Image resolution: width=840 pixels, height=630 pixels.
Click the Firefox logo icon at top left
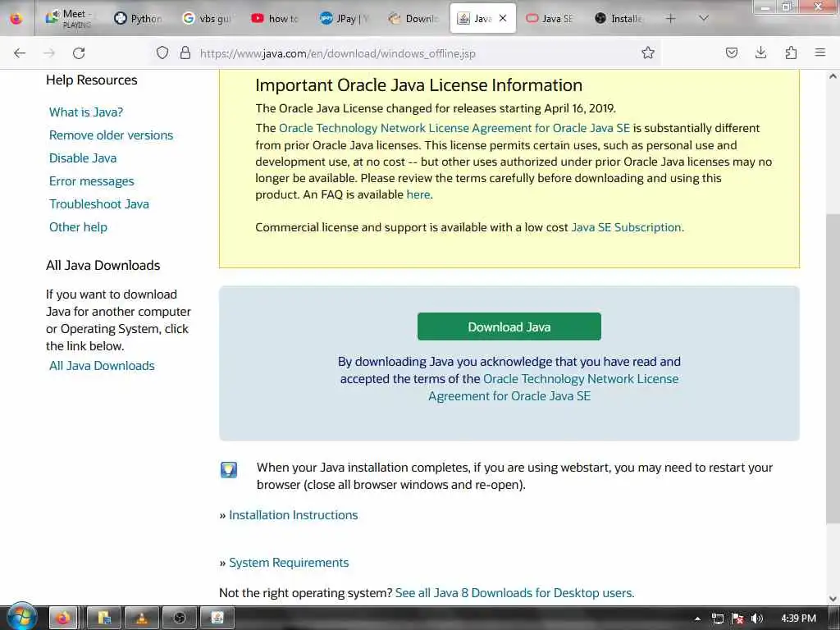click(16, 19)
